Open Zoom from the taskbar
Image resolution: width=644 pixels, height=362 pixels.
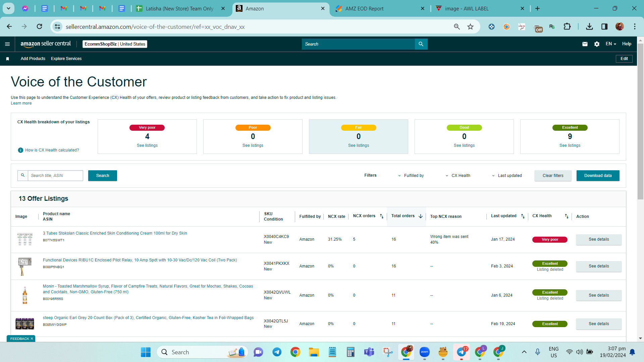(x=425, y=352)
